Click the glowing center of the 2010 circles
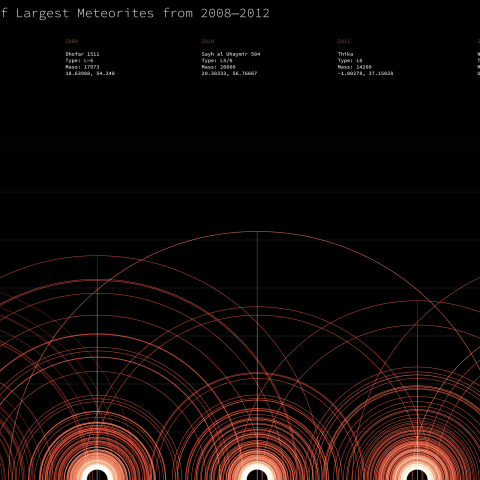This screenshot has height=480, width=480. tap(257, 474)
